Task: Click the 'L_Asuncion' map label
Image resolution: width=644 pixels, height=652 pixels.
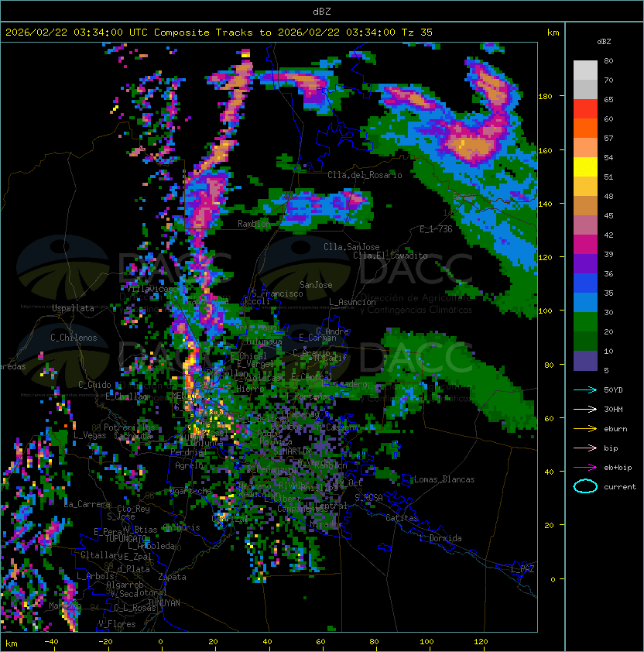Action: [352, 302]
